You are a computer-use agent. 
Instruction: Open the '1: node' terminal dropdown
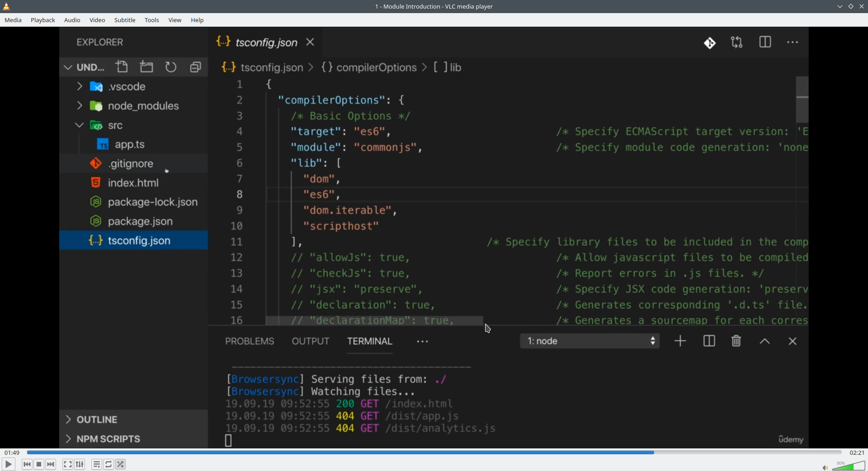(x=590, y=341)
